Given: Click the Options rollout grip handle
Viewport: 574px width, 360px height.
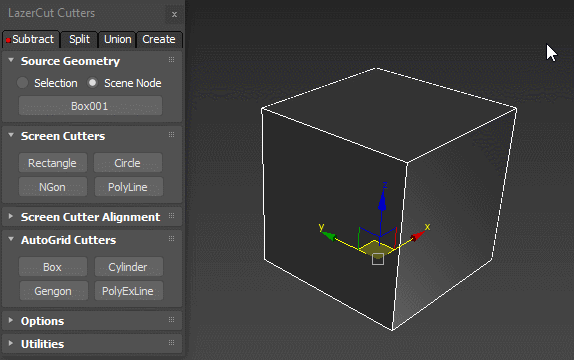Looking at the screenshot, I should point(171,320).
